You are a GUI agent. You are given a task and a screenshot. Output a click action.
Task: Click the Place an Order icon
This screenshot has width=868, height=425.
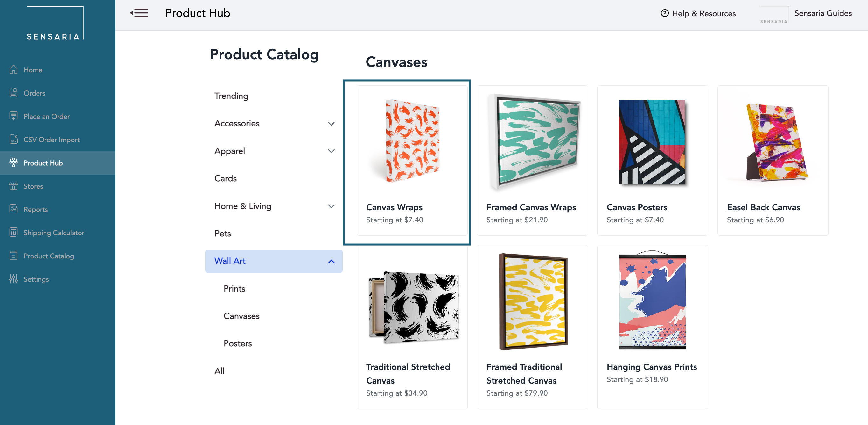(14, 116)
